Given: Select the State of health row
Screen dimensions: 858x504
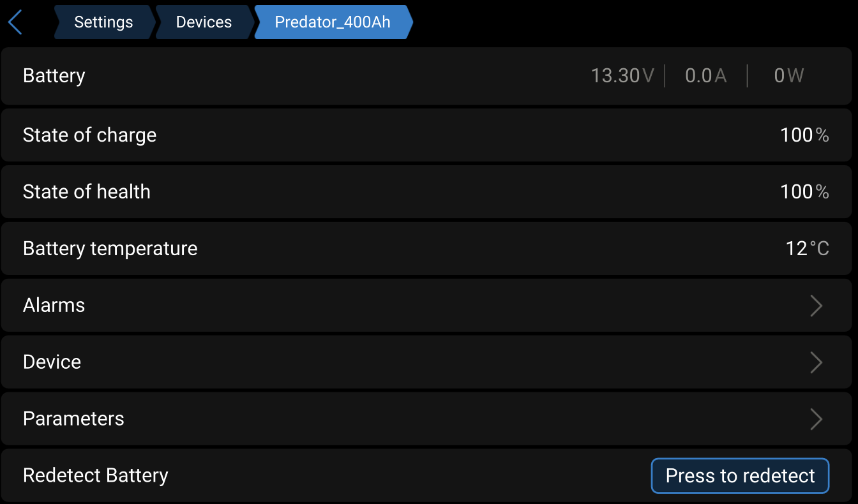Looking at the screenshot, I should pyautogui.click(x=428, y=192).
